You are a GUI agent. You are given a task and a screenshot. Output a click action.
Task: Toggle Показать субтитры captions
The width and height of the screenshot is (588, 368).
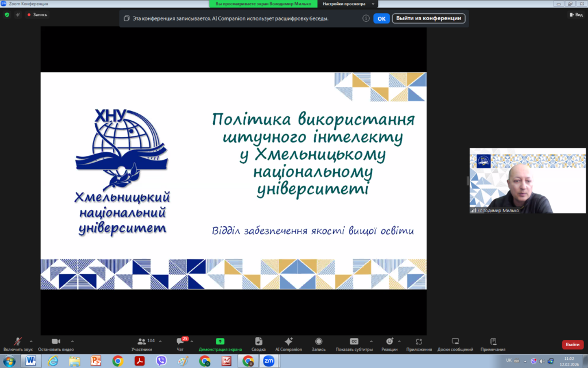(354, 342)
